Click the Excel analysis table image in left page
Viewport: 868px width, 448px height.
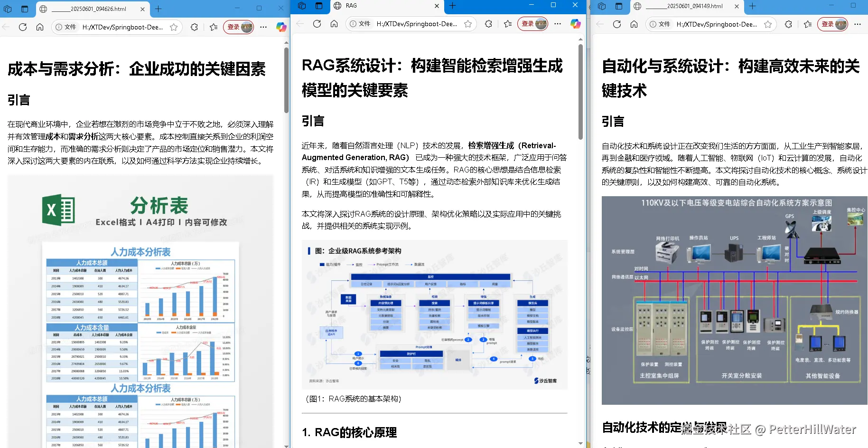pos(140,311)
